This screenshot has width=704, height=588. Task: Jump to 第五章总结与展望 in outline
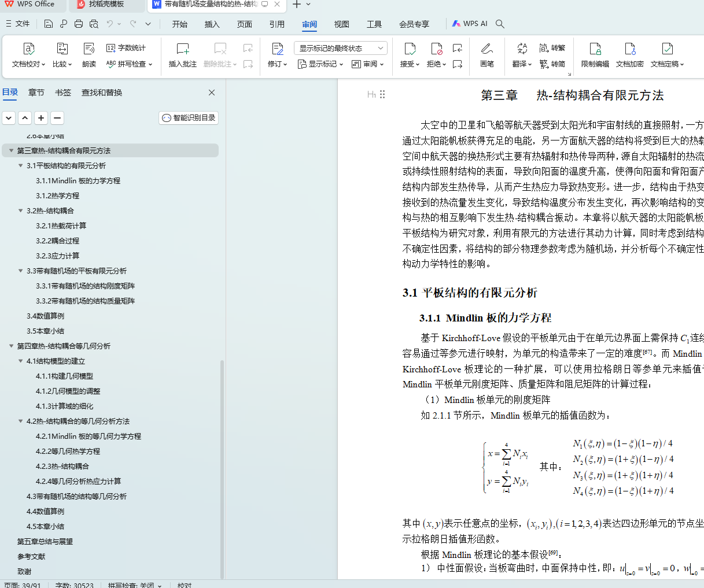coord(45,542)
